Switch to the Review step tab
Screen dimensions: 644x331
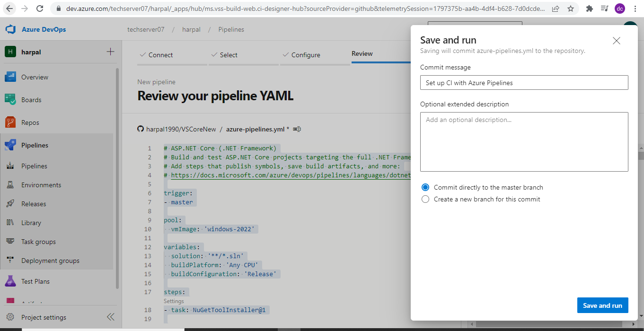click(x=362, y=54)
